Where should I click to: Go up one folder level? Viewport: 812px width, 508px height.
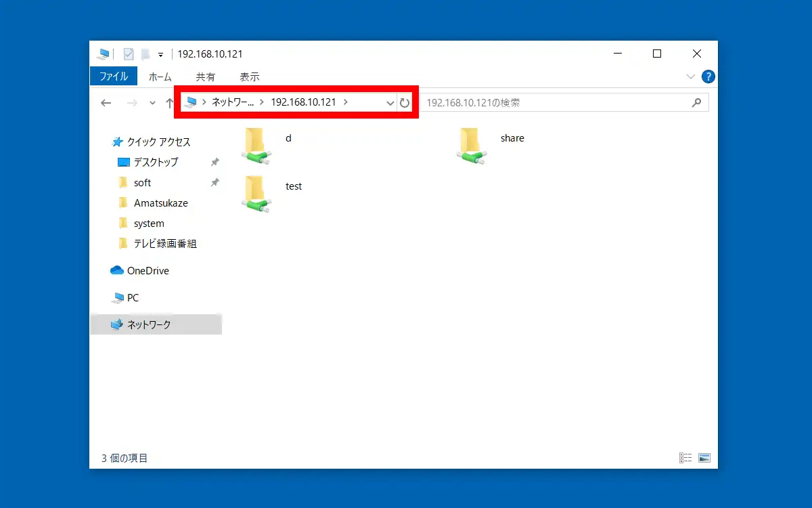pyautogui.click(x=170, y=103)
